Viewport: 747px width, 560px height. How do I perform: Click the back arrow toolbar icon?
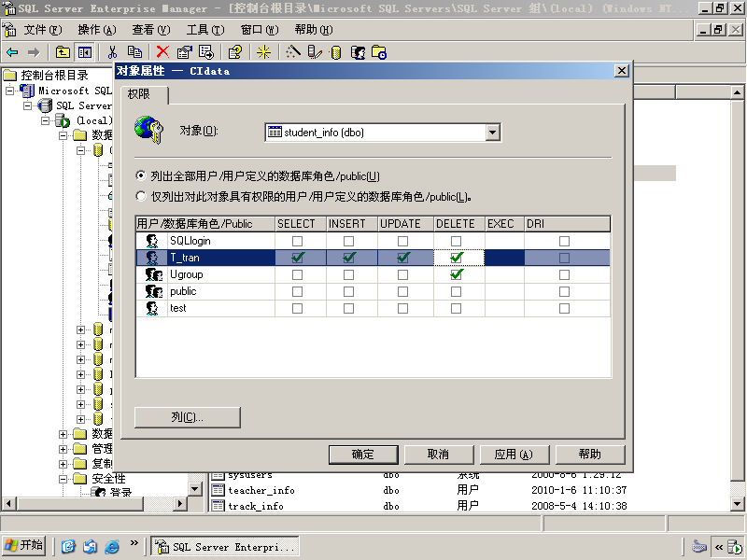tap(12, 52)
